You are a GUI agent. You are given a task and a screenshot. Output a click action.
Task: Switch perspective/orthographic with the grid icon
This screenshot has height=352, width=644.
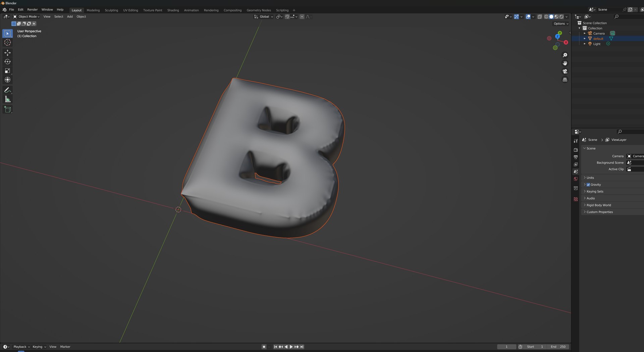click(x=565, y=80)
